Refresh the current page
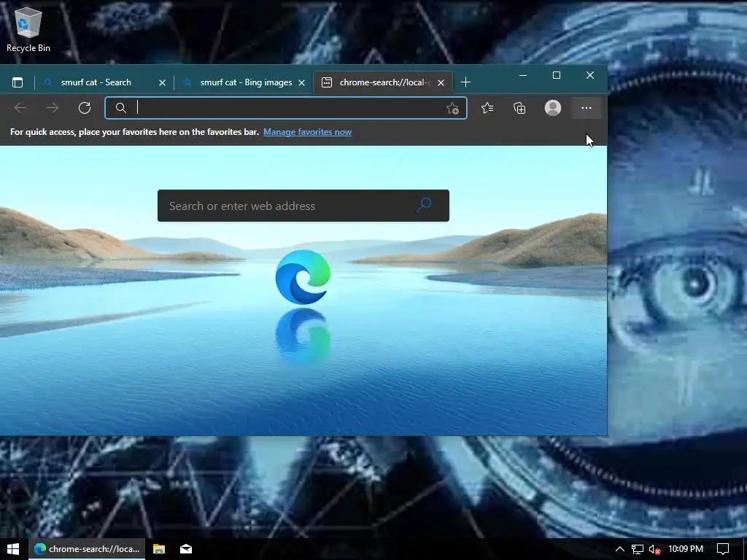This screenshot has height=560, width=747. [x=85, y=108]
